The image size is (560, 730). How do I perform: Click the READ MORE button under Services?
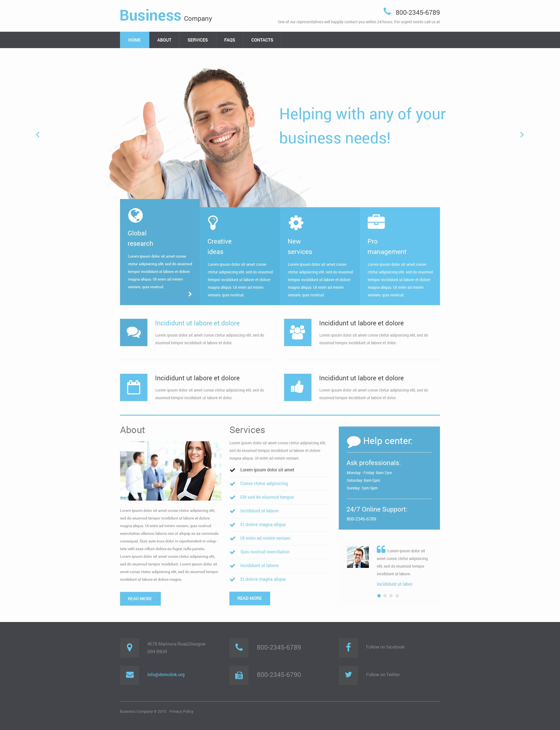pos(249,599)
